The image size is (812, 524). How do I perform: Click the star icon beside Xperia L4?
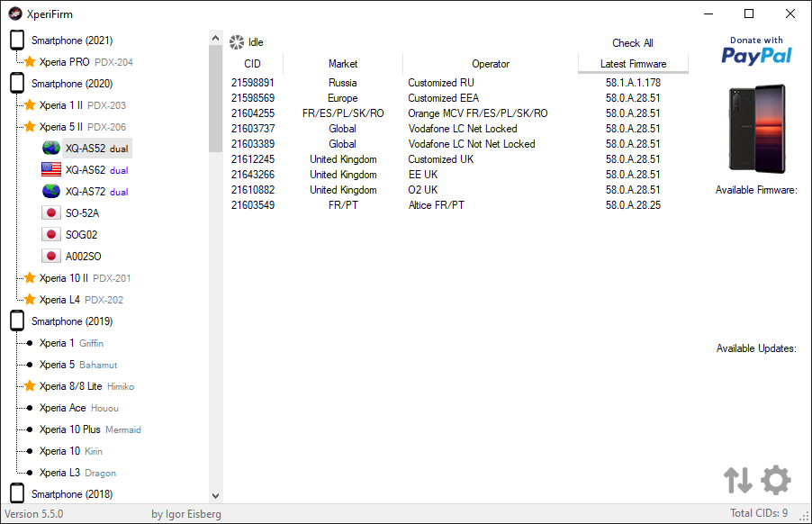coord(30,300)
